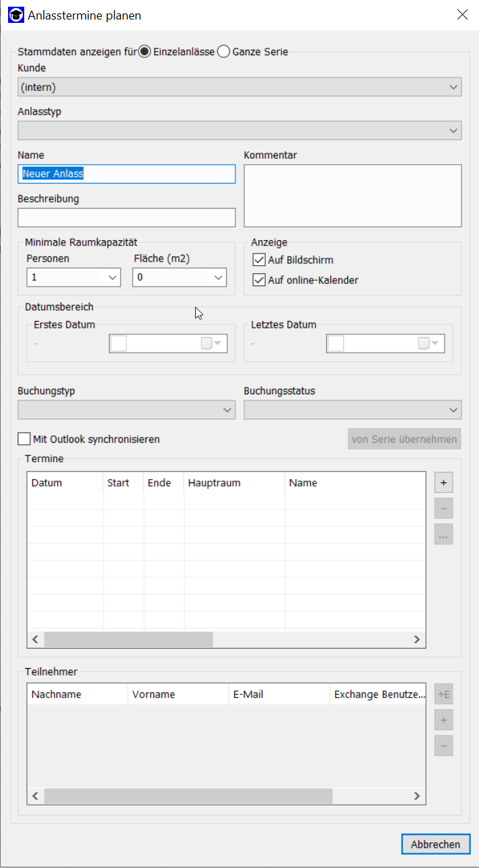
Task: Open the Personen capacity dropdown
Action: coord(111,277)
